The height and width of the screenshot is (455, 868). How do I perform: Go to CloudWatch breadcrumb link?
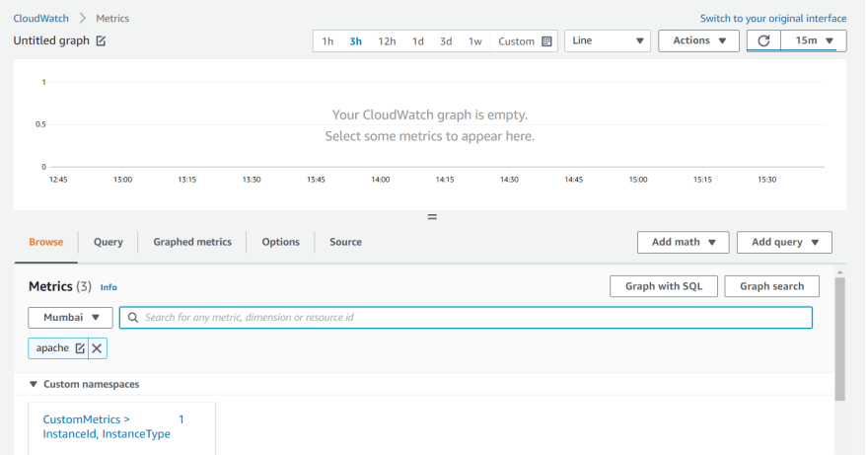pos(41,19)
